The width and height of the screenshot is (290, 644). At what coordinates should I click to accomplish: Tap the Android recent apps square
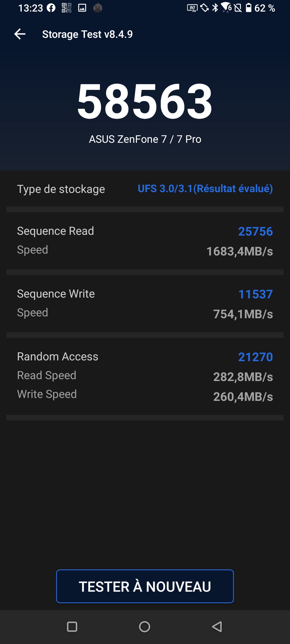72,627
